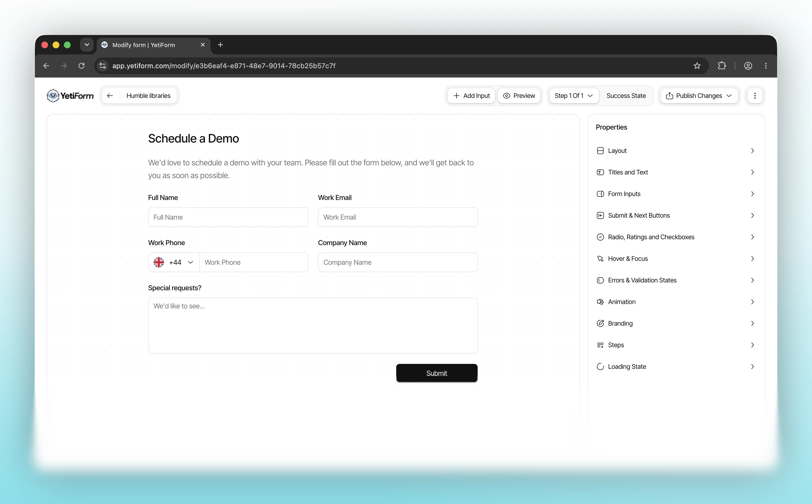Click the black Submit button

point(436,373)
